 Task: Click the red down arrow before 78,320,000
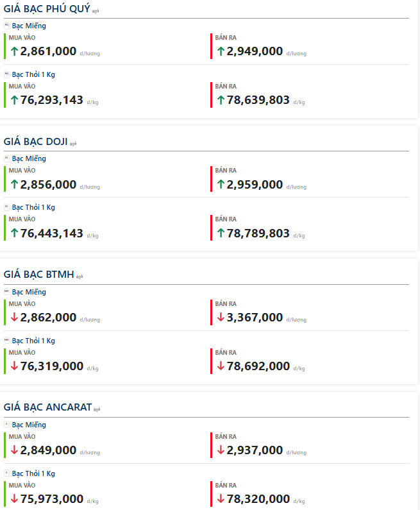click(221, 498)
